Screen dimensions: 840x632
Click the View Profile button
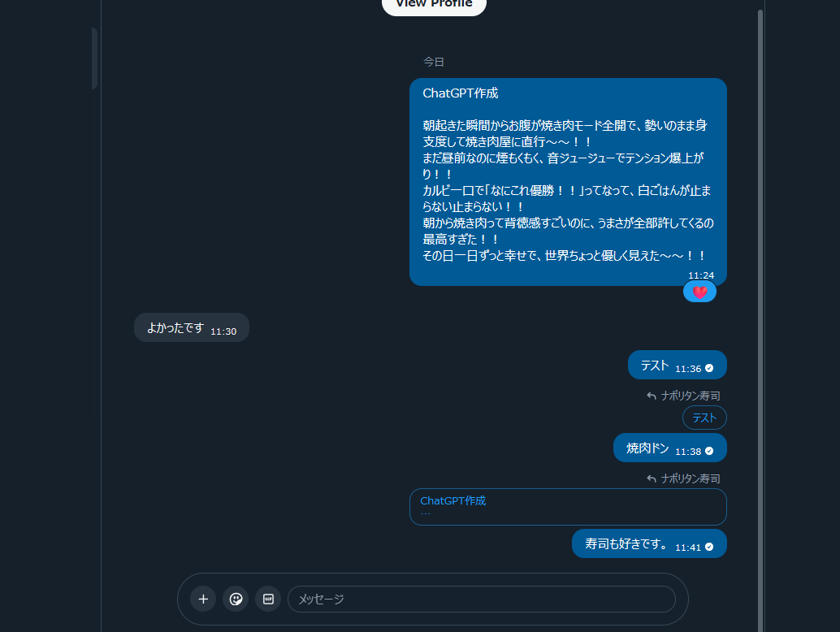point(434,4)
